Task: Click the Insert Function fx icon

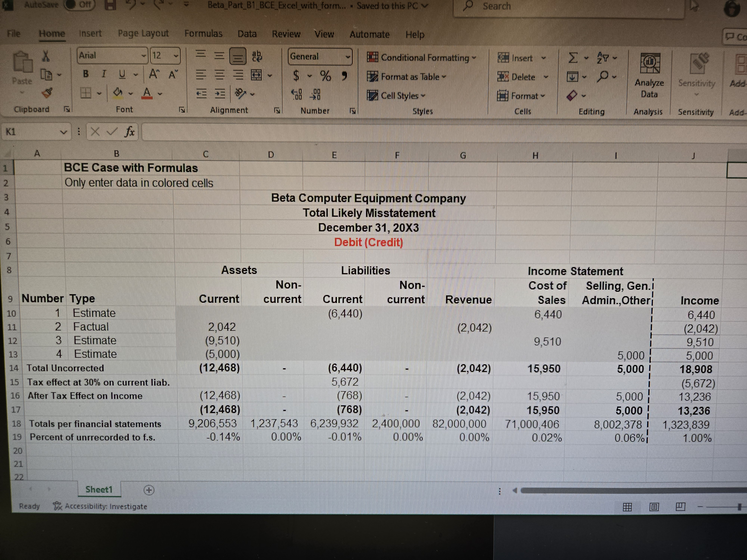Action: click(x=129, y=132)
